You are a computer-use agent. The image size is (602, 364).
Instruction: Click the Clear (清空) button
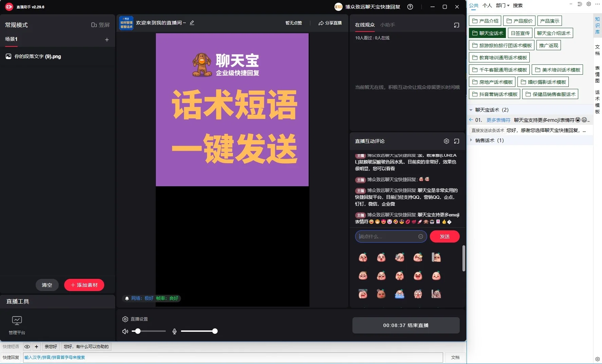47,285
